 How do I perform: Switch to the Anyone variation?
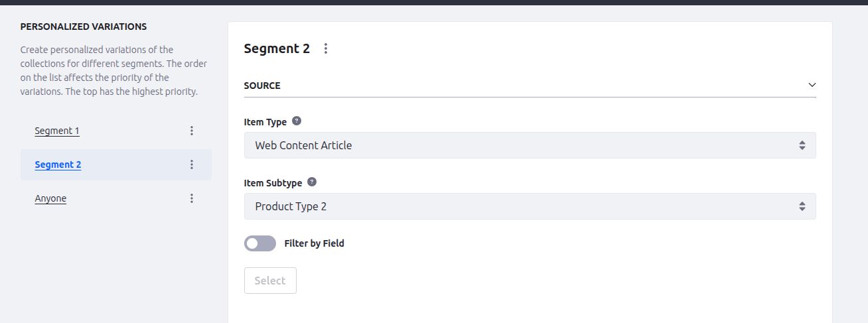(50, 198)
